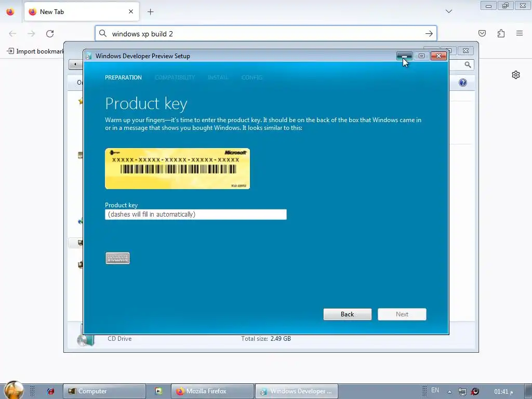Open the Firefox list all tabs dropdown
This screenshot has width=532, height=399.
(449, 11)
